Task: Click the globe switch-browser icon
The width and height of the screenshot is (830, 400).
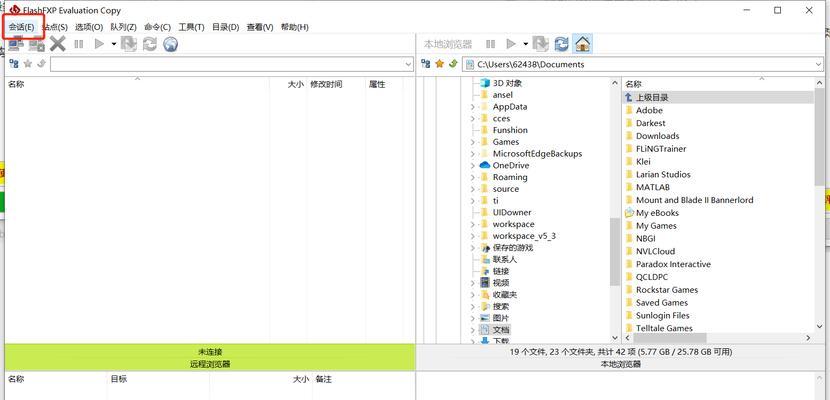Action: [x=170, y=44]
